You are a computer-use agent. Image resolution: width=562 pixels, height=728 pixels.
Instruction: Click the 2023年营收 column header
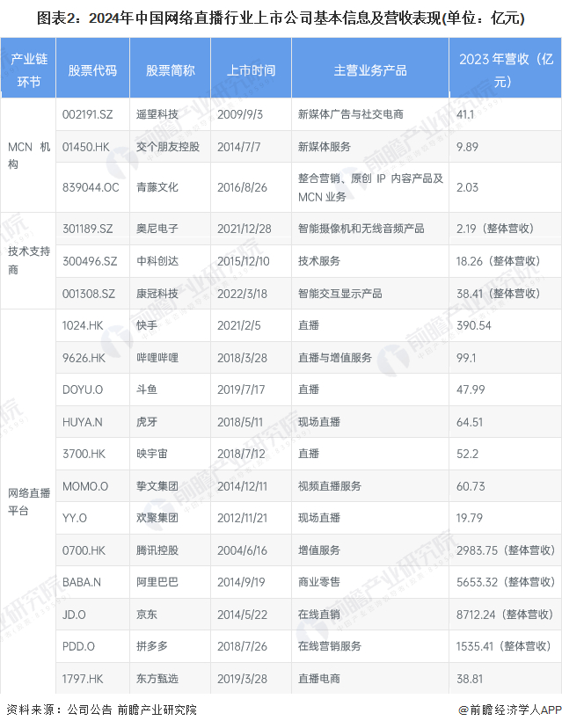pos(506,69)
